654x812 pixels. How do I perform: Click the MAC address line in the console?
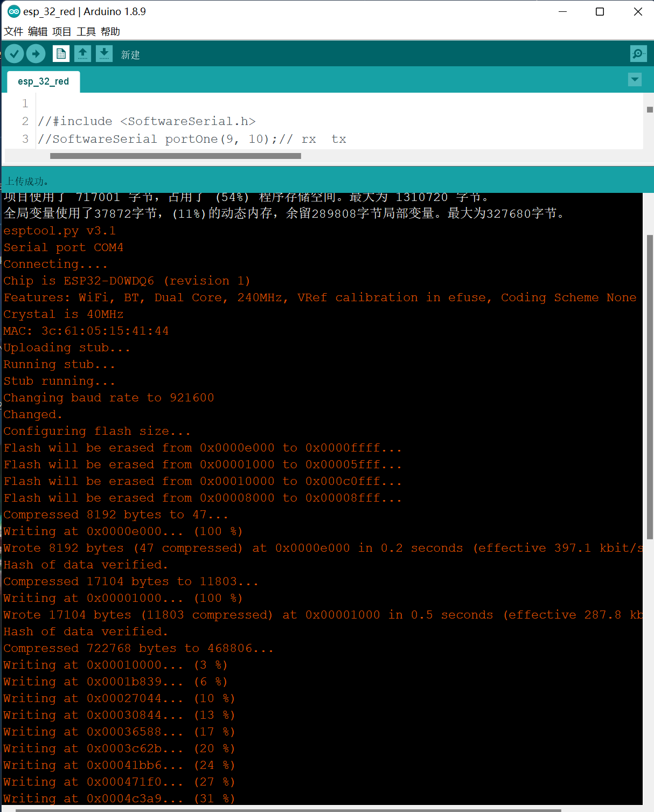coord(86,331)
